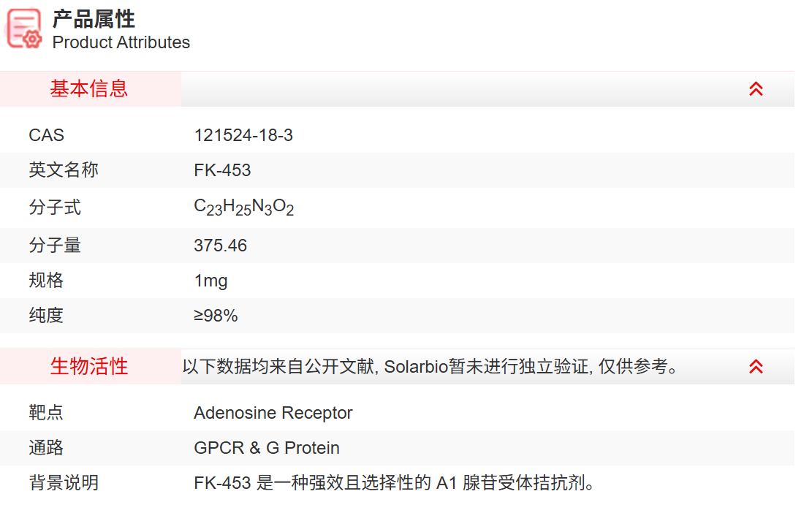The height and width of the screenshot is (513, 812).
Task: Click the Product Attributes gear icon
Action: point(24,29)
